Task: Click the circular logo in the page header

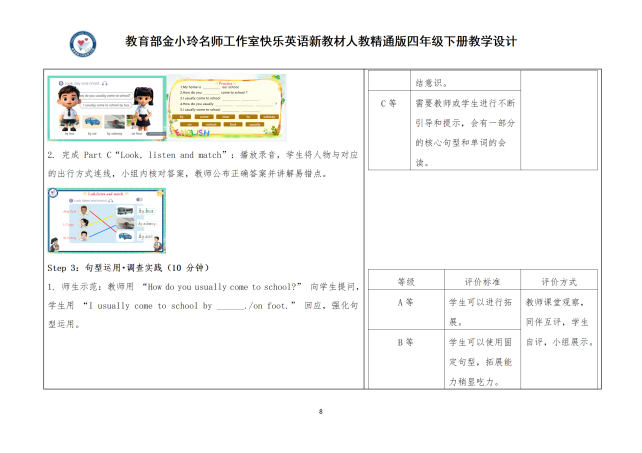Action: click(x=81, y=44)
